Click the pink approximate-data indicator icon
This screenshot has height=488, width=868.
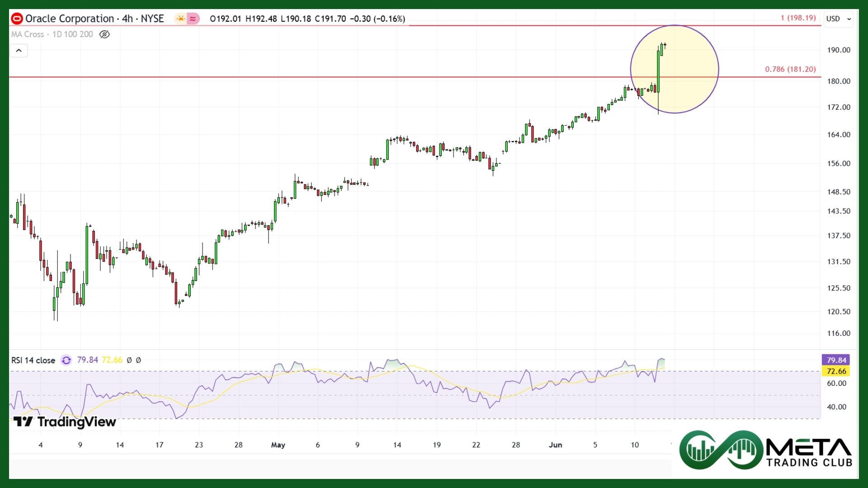[x=193, y=19]
